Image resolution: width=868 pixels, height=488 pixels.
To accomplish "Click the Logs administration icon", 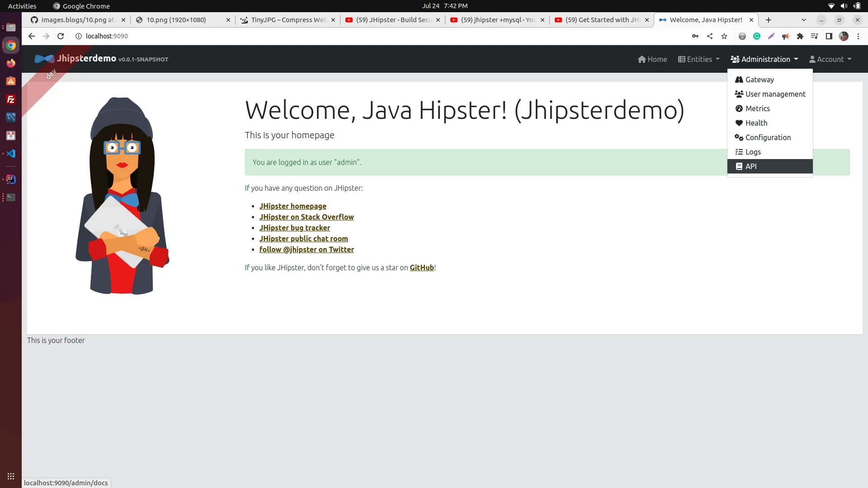I will click(x=740, y=151).
